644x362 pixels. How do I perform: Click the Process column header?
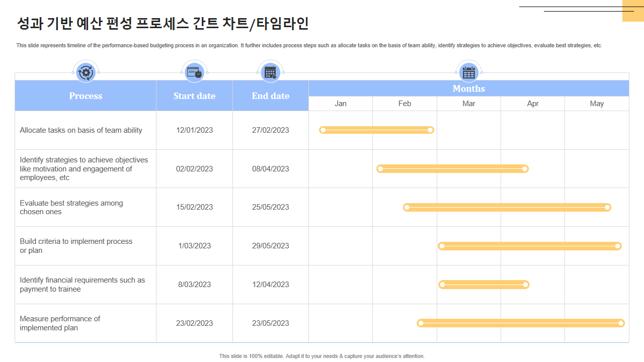(86, 96)
